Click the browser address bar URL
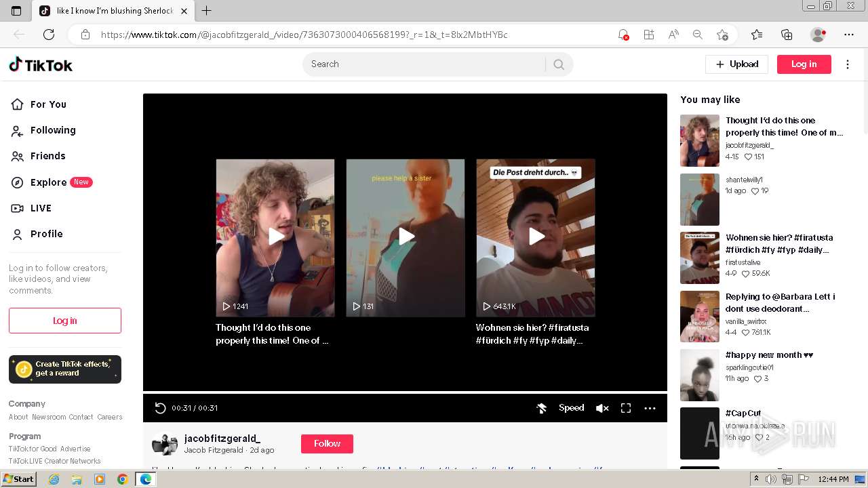The image size is (868, 488). pyautogui.click(x=304, y=35)
